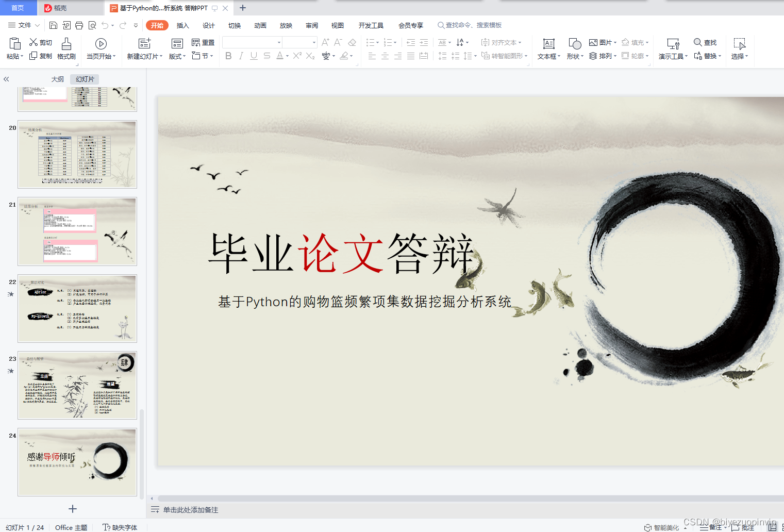Open the Slide Show (放映) tab
This screenshot has height=532, width=784.
coord(286,25)
